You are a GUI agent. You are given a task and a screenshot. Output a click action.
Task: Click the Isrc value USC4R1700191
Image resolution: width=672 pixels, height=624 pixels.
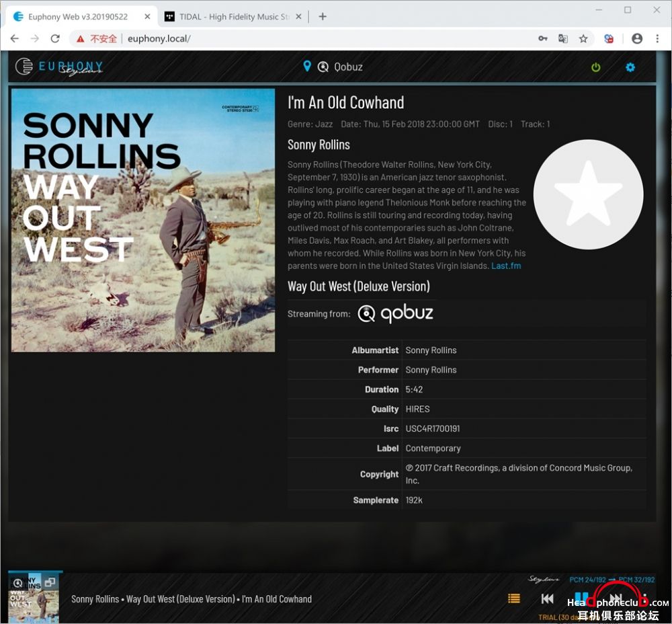coord(432,428)
